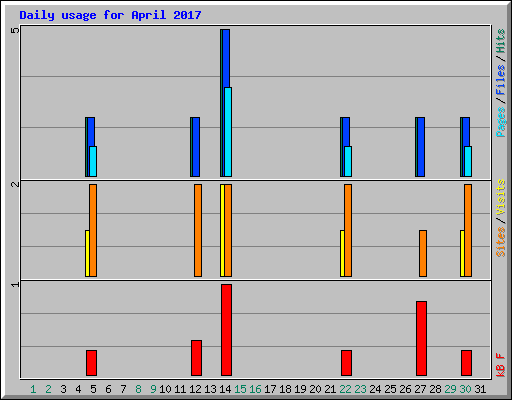The width and height of the screenshot is (512, 400).
Task: Click the short orange Sites bar for day 27
Action: (423, 253)
